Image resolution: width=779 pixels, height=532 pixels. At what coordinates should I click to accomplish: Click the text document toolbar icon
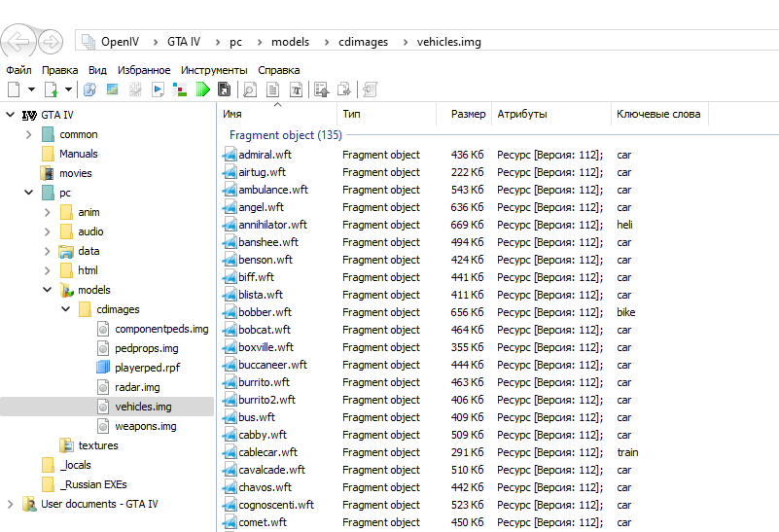pyautogui.click(x=272, y=89)
